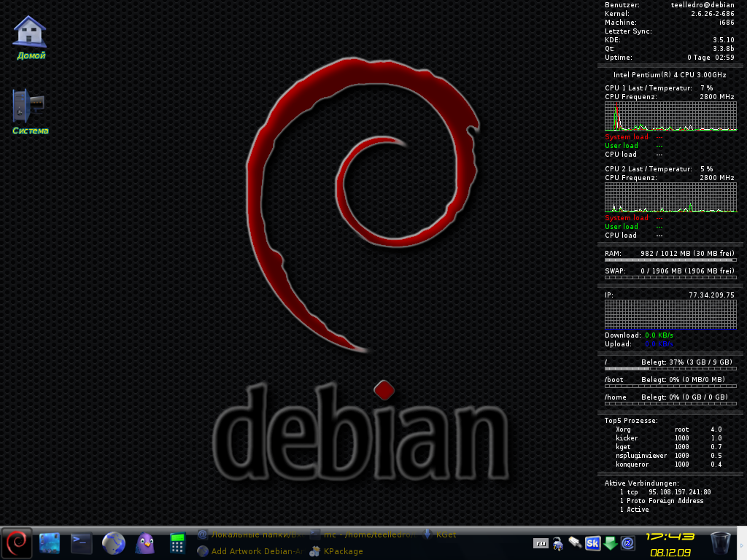Click the KDE version 3.5.10 entry
The image size is (747, 560).
[x=670, y=40]
